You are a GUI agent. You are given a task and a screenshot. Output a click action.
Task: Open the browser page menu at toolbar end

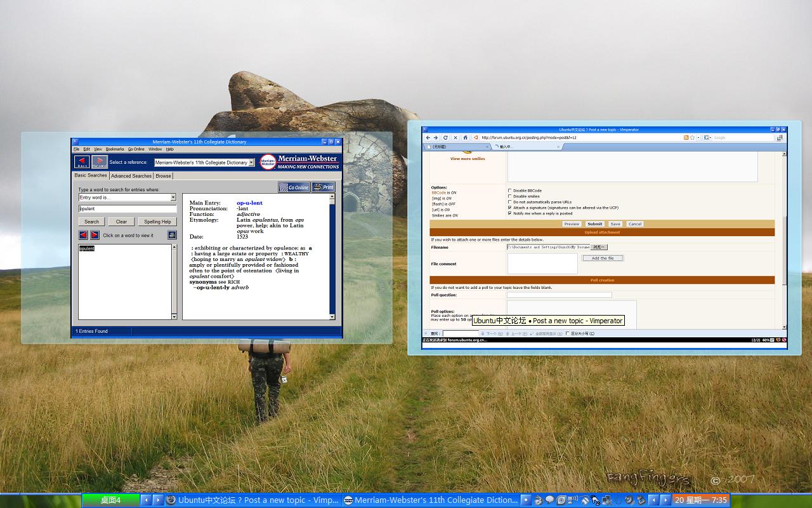tap(780, 137)
